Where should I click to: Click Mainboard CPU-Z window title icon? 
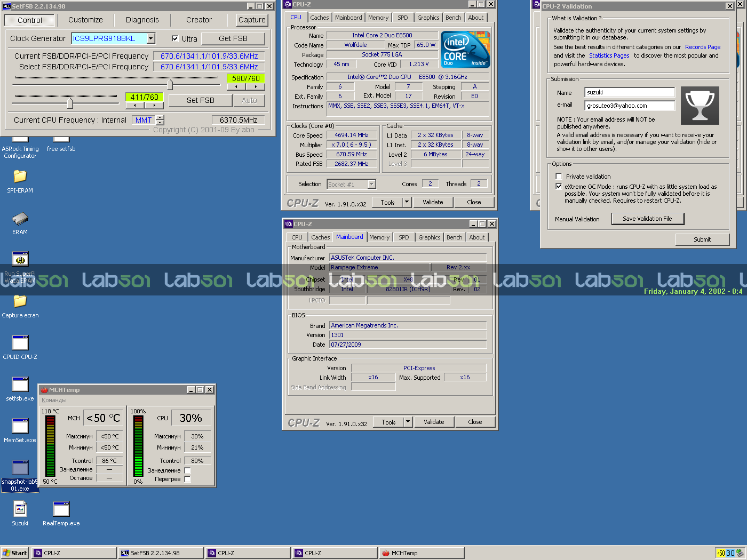tap(289, 224)
